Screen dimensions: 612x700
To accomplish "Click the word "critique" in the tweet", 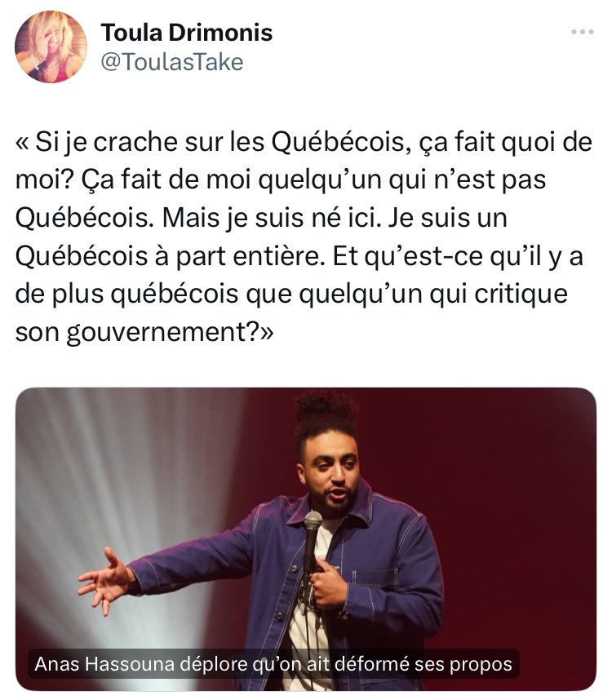I will click(521, 295).
